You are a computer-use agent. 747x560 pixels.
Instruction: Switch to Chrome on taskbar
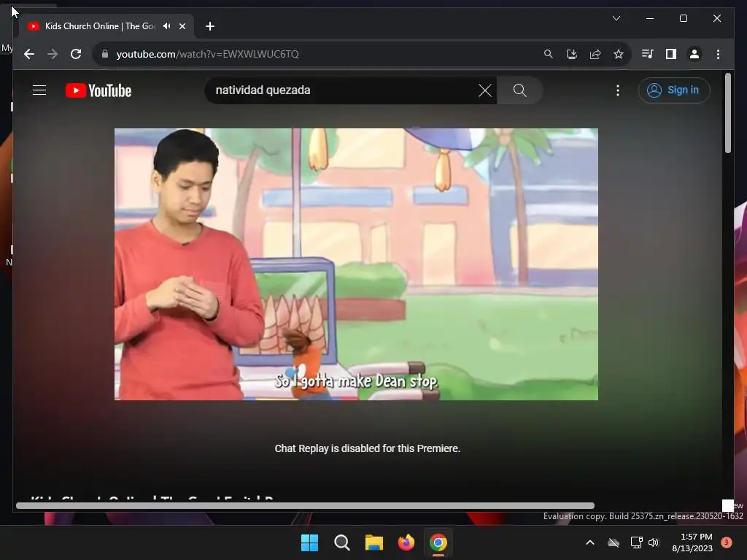pos(438,542)
